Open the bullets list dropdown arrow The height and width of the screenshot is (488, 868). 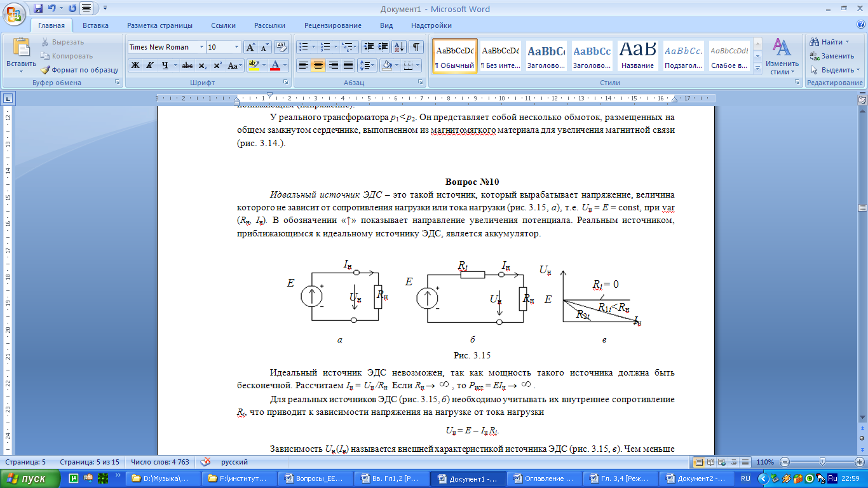click(313, 47)
